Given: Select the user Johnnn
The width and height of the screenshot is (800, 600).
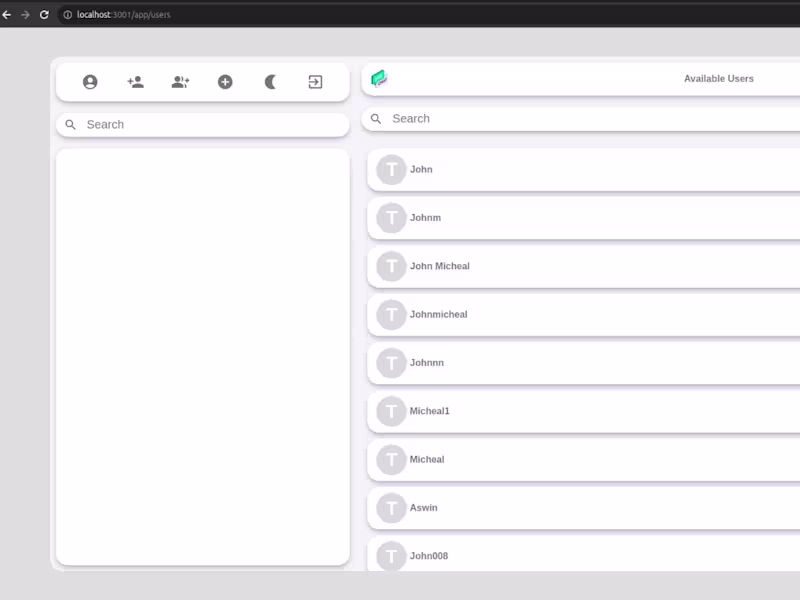Looking at the screenshot, I should [x=584, y=363].
